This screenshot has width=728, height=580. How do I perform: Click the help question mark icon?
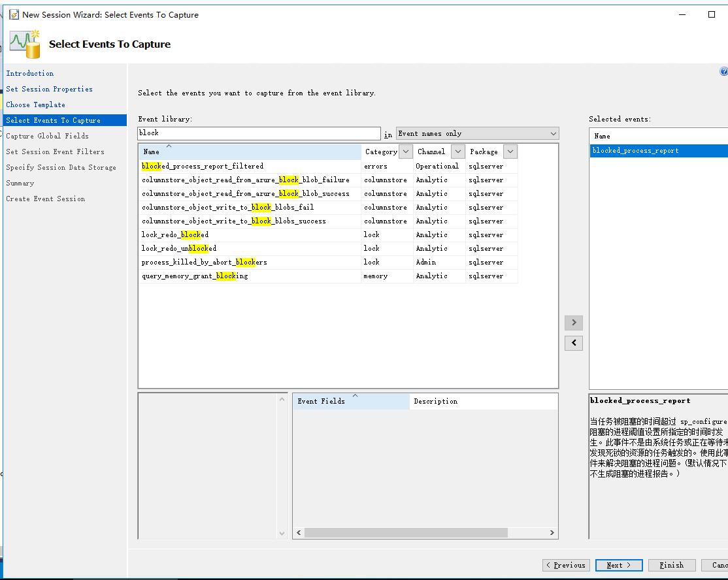coord(724,71)
